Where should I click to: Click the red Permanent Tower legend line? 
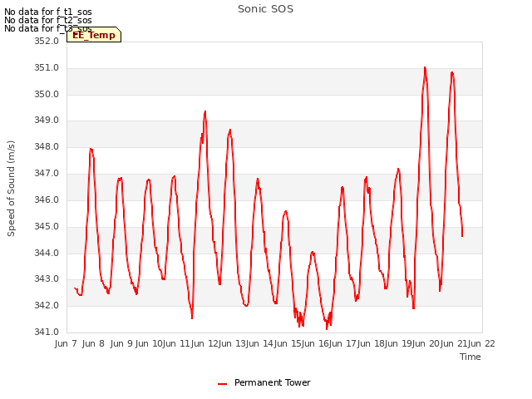pyautogui.click(x=222, y=384)
